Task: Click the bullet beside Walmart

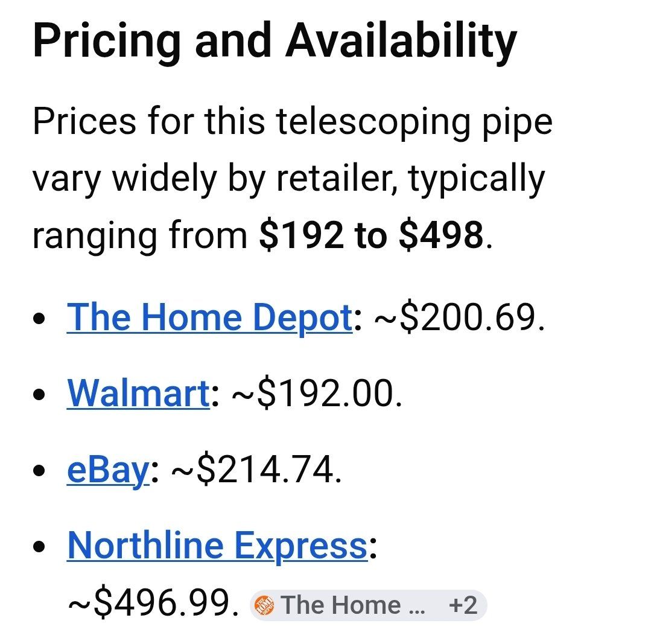Action: tap(39, 395)
